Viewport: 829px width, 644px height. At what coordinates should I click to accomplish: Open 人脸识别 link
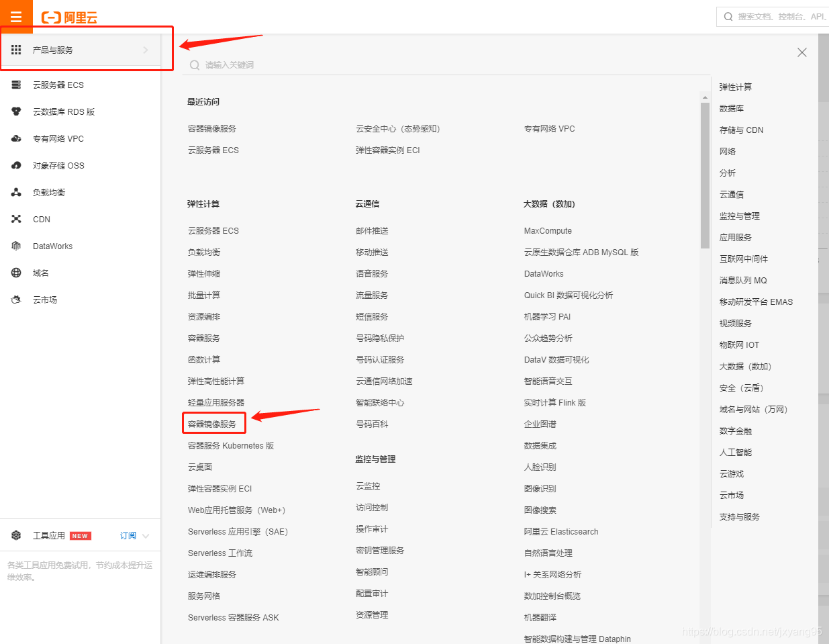coord(540,467)
